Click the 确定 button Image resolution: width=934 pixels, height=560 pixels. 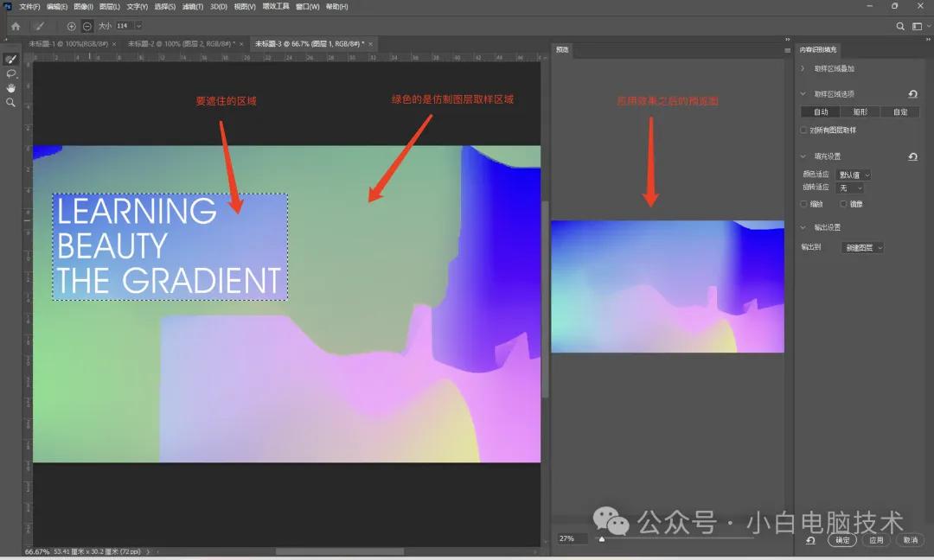[842, 540]
